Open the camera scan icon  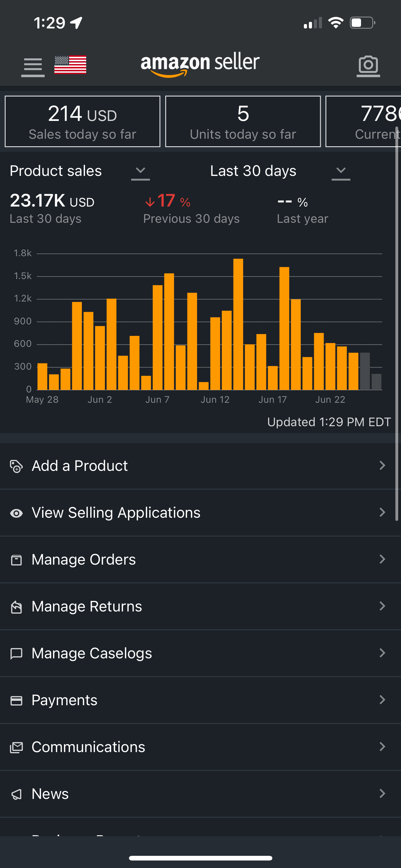(x=368, y=65)
